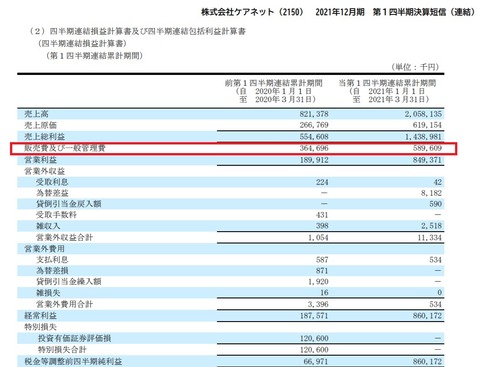Image resolution: width=480 pixels, height=367 pixels.
Task: Select the 営業外収益 section heading
Action: [44, 171]
